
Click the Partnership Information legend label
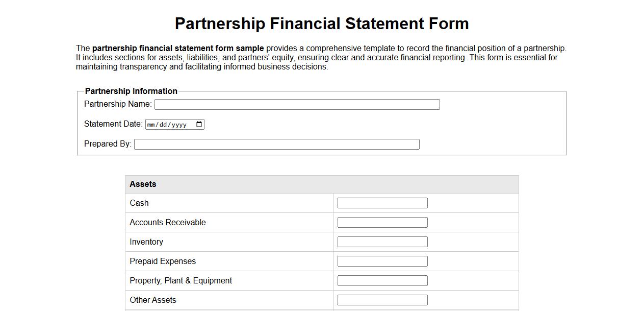(x=131, y=91)
